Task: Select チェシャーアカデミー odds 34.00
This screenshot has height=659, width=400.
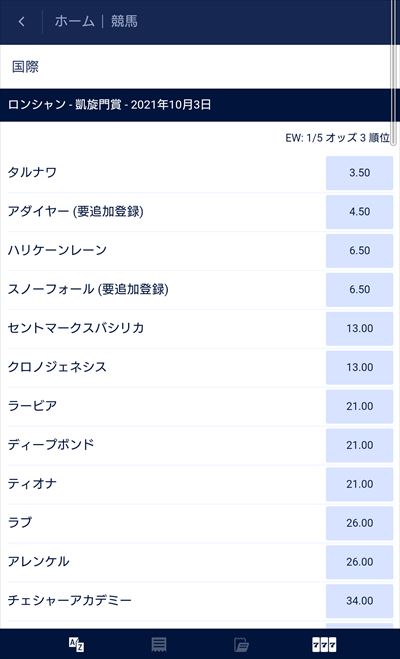Action: coord(359,601)
